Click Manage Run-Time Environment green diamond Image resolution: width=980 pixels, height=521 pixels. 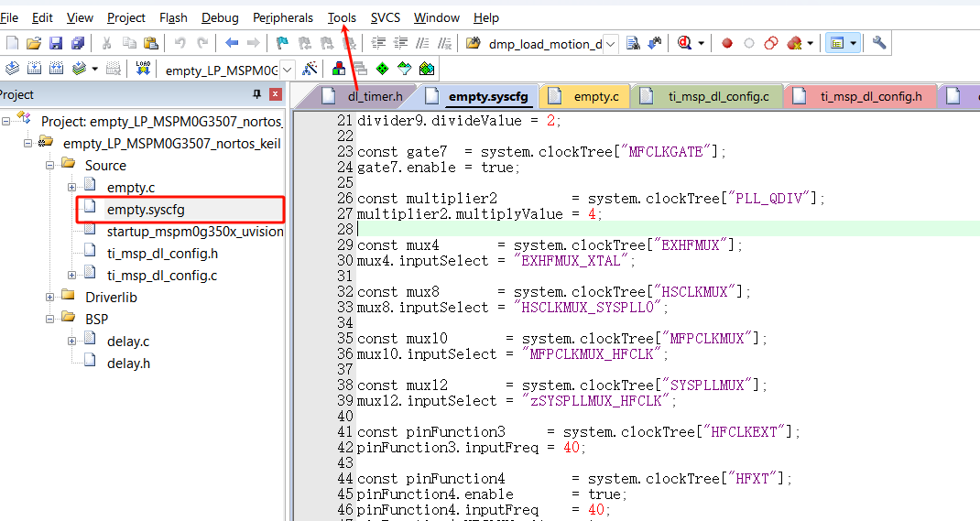(382, 69)
